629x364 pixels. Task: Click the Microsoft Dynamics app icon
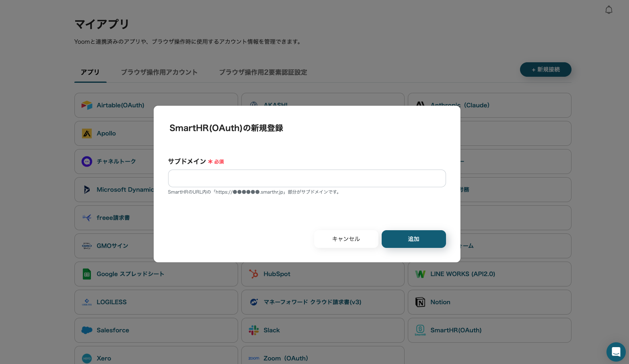point(87,190)
